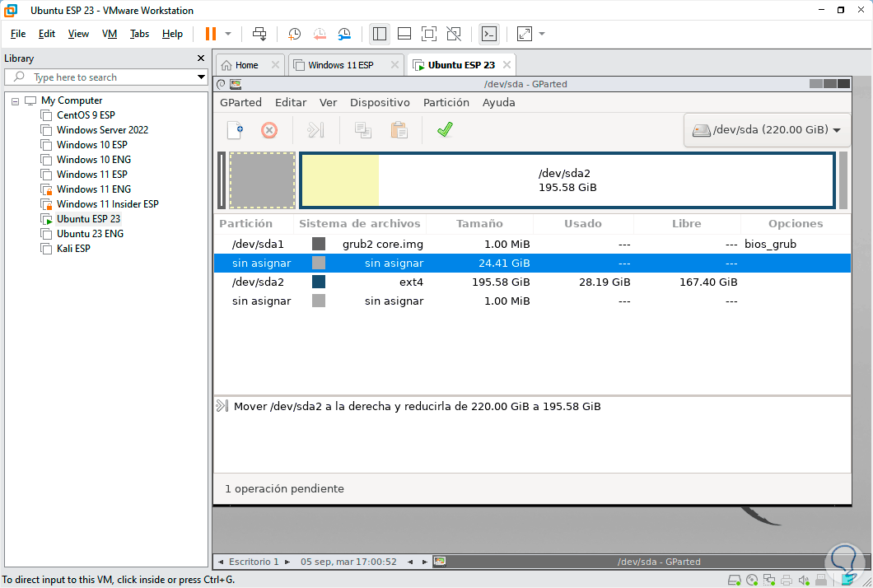The width and height of the screenshot is (873, 588).
Task: Click the sound card status icon
Action: click(803, 581)
